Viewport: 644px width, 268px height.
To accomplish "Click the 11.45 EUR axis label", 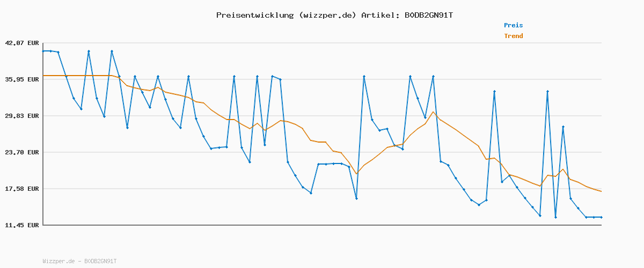I will click(22, 225).
